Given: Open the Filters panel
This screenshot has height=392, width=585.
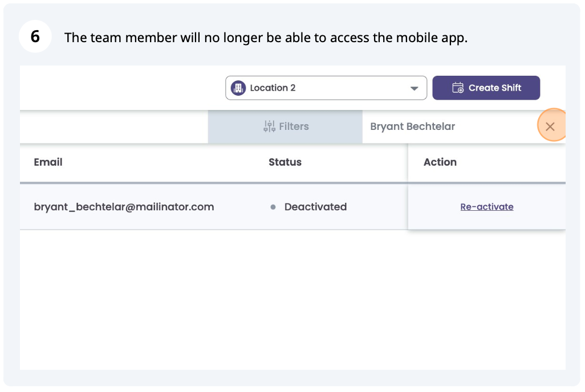Looking at the screenshot, I should (x=285, y=126).
